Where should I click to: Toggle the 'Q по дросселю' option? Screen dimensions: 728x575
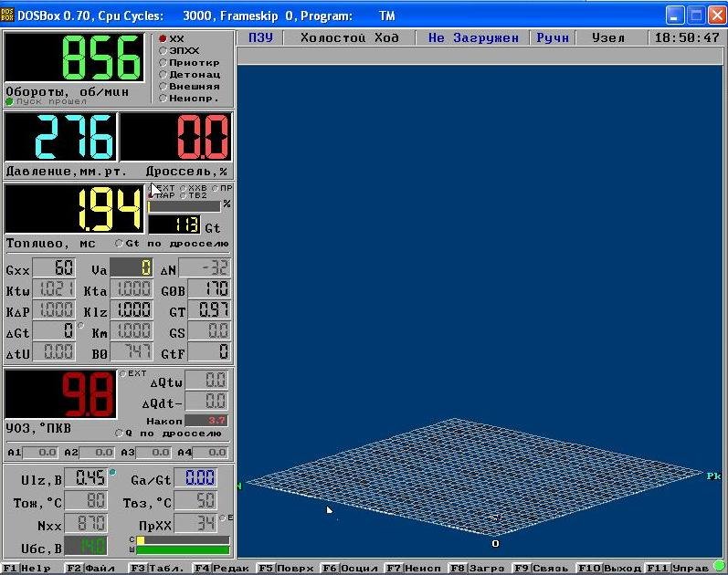coord(120,433)
